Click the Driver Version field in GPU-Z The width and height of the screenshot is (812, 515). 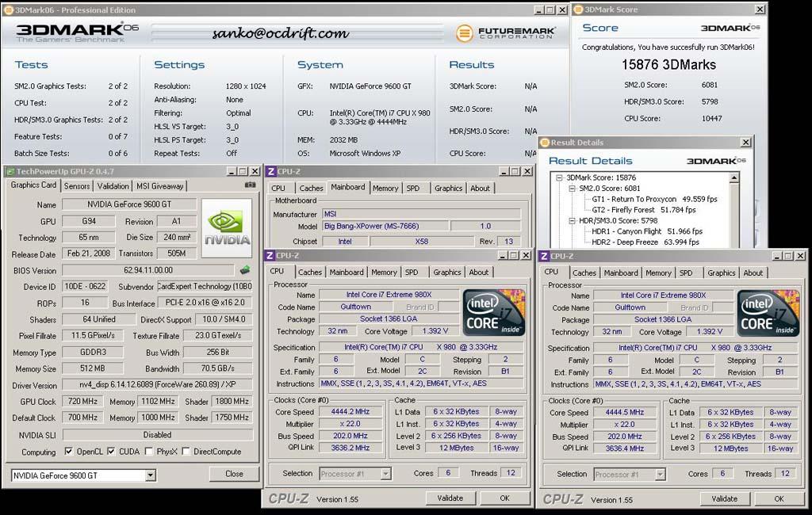click(158, 384)
